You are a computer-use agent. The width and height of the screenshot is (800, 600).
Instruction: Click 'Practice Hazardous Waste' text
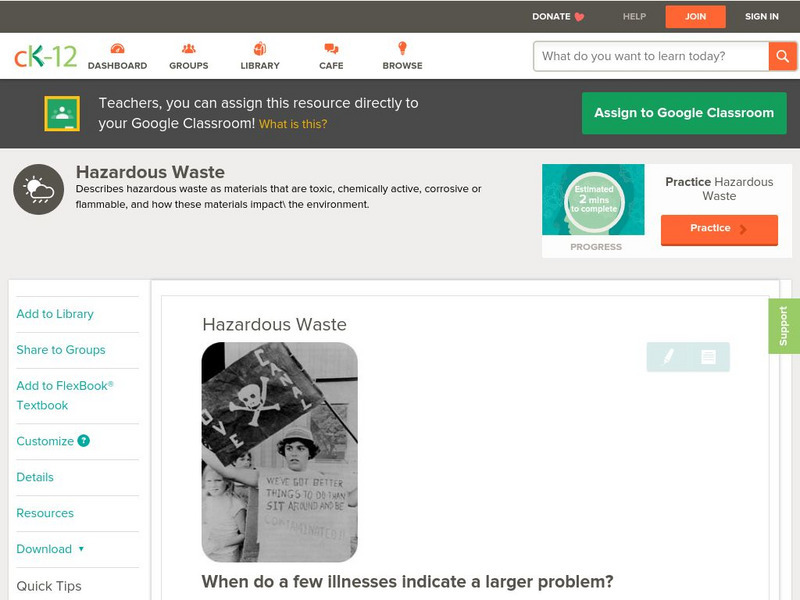tap(719, 189)
